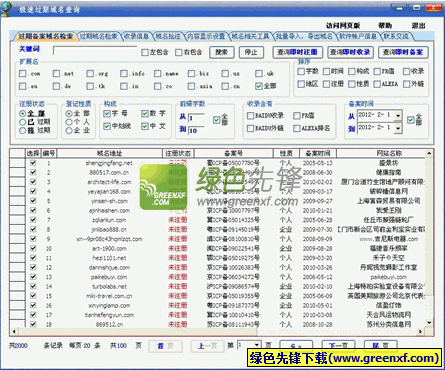Uncheck the 中文 composition checkbox
445x370 pixels.
[145, 126]
